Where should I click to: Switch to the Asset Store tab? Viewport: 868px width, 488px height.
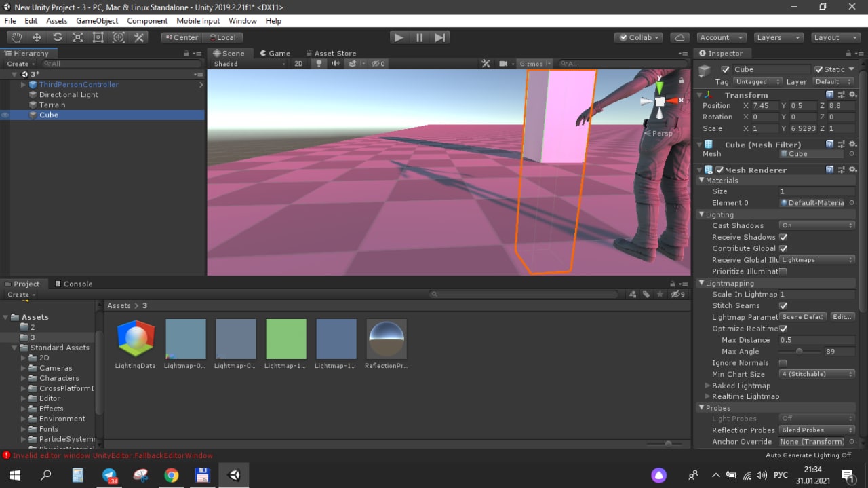click(334, 53)
